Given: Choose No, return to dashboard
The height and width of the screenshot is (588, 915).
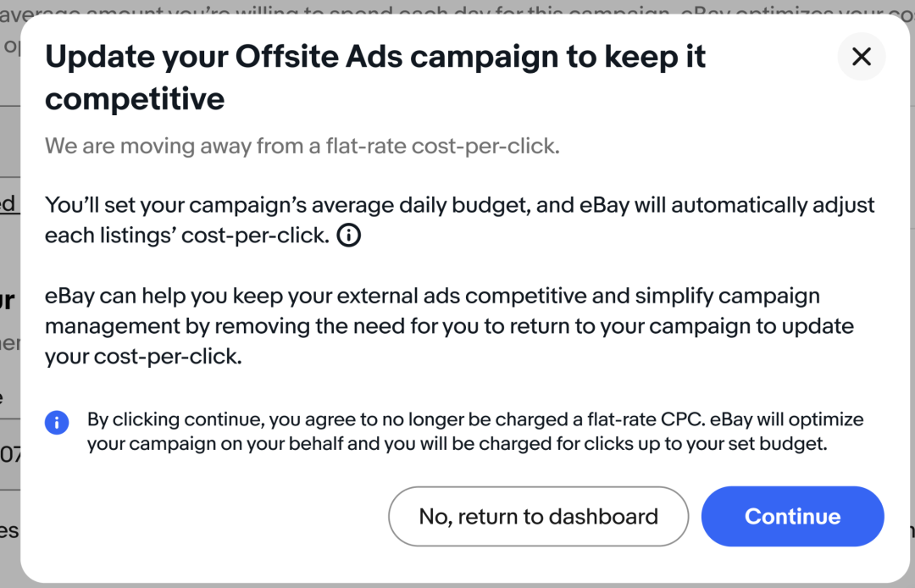Looking at the screenshot, I should [x=538, y=516].
